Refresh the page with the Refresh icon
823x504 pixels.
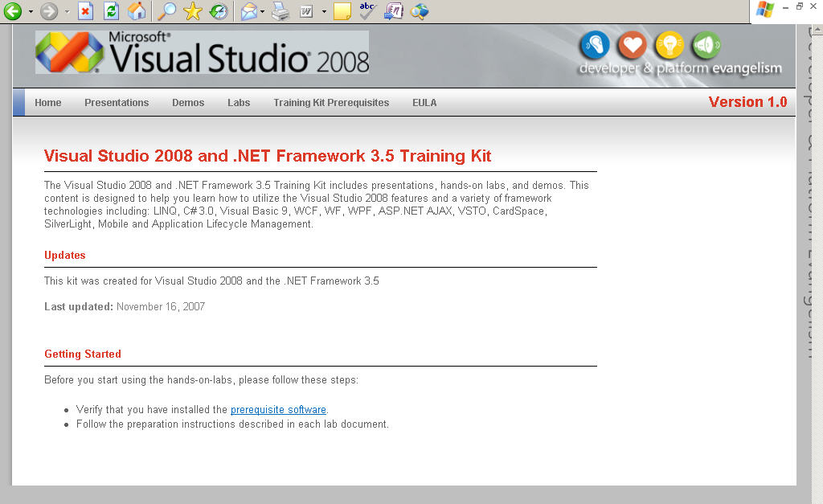(x=111, y=11)
